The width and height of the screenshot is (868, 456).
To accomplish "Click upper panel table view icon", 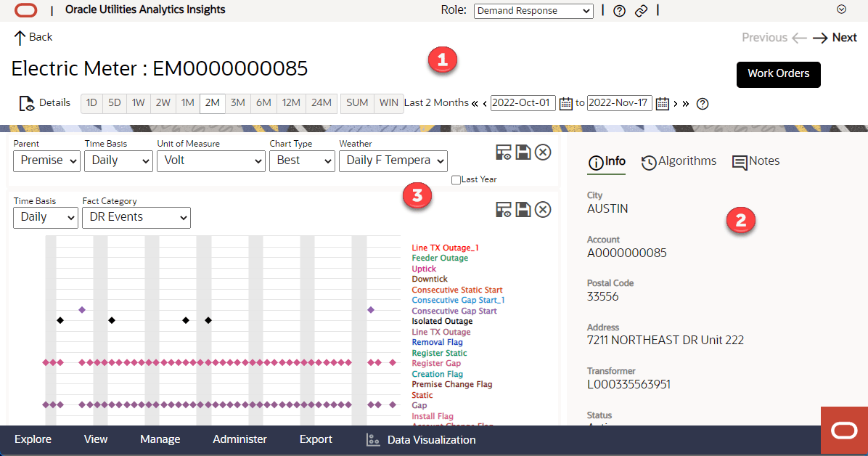I will pos(503,152).
